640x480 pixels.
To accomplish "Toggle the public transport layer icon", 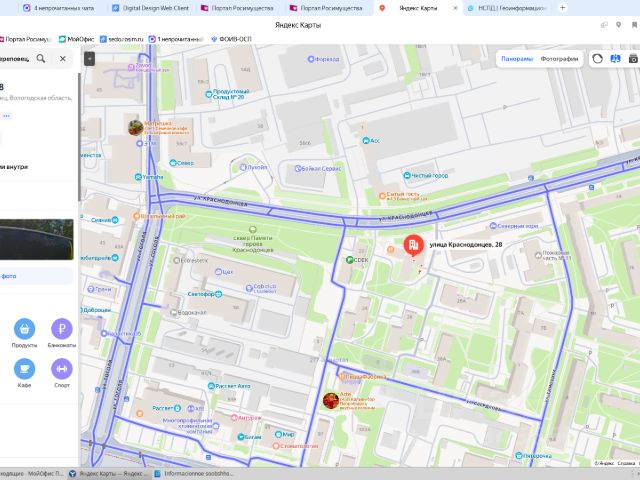I will 615,59.
